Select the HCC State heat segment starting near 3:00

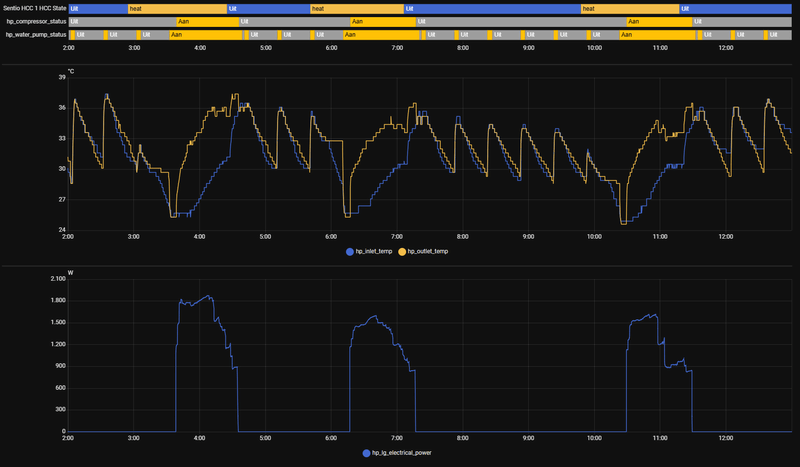(x=178, y=9)
